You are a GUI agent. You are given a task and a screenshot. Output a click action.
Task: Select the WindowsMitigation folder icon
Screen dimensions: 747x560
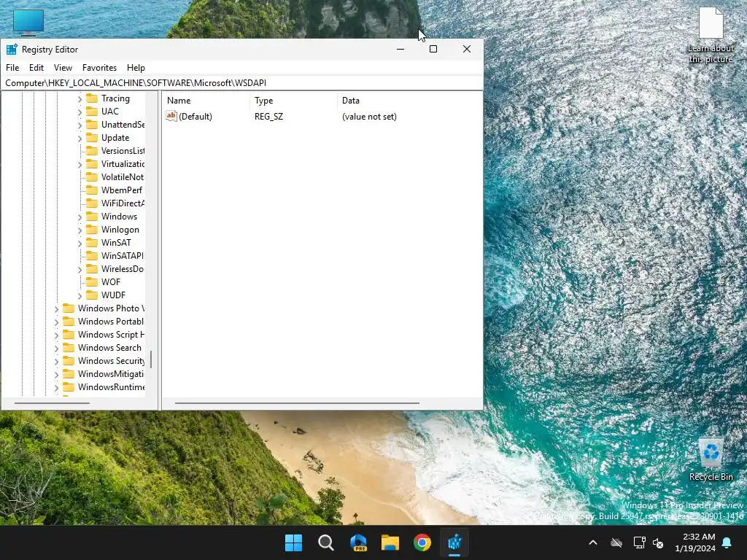pos(69,374)
